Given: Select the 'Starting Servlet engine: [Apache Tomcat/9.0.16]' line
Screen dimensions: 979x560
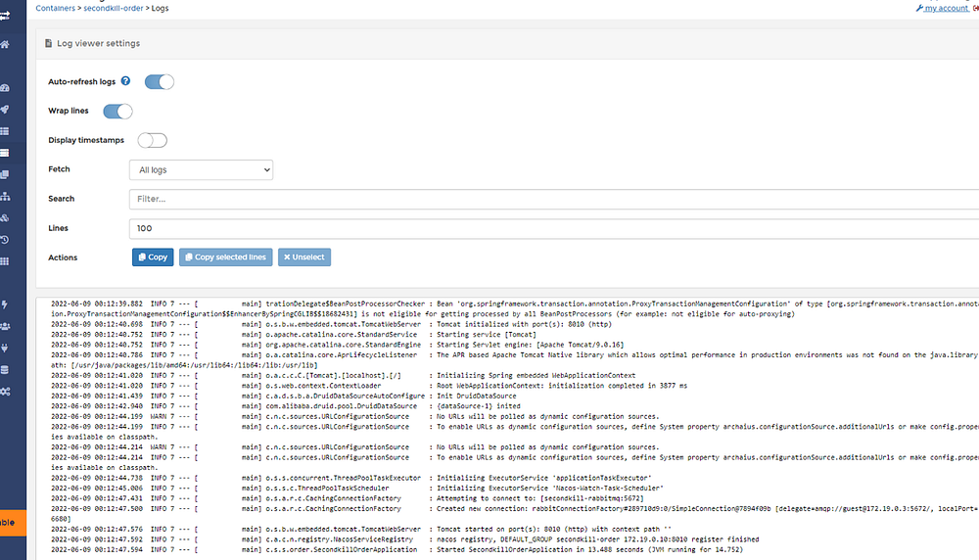Looking at the screenshot, I should coord(337,345).
